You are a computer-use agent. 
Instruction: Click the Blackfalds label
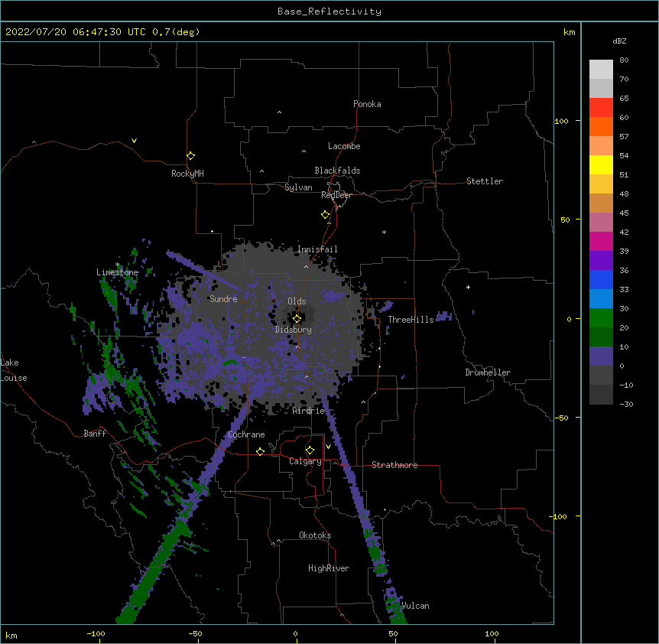click(x=337, y=171)
